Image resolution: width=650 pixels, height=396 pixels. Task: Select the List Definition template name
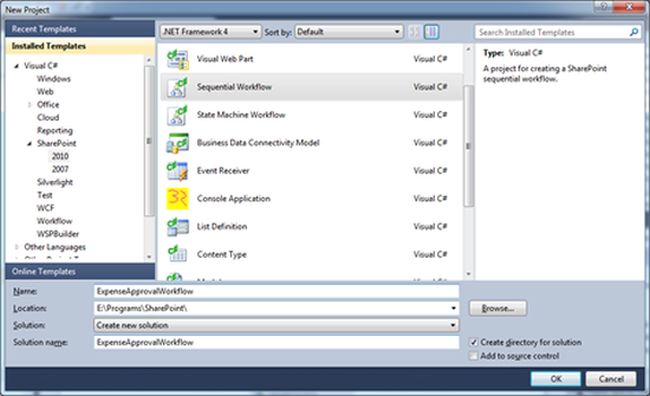[222, 227]
